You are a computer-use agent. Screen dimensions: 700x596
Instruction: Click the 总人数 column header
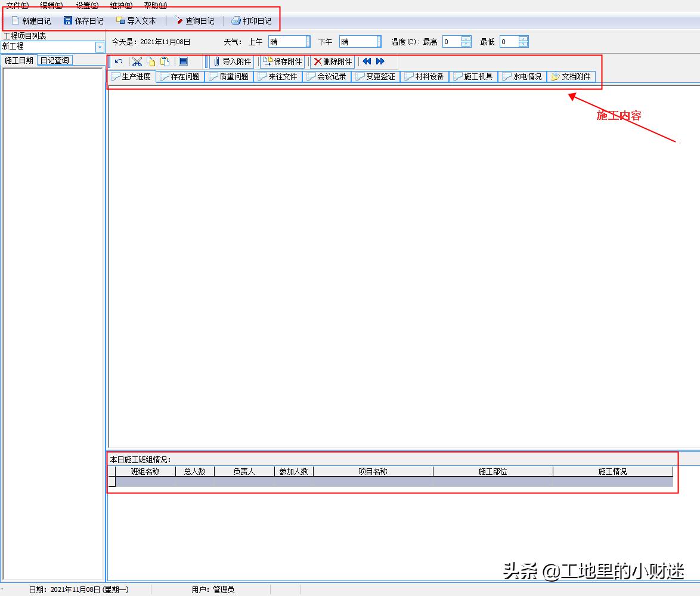pyautogui.click(x=194, y=471)
